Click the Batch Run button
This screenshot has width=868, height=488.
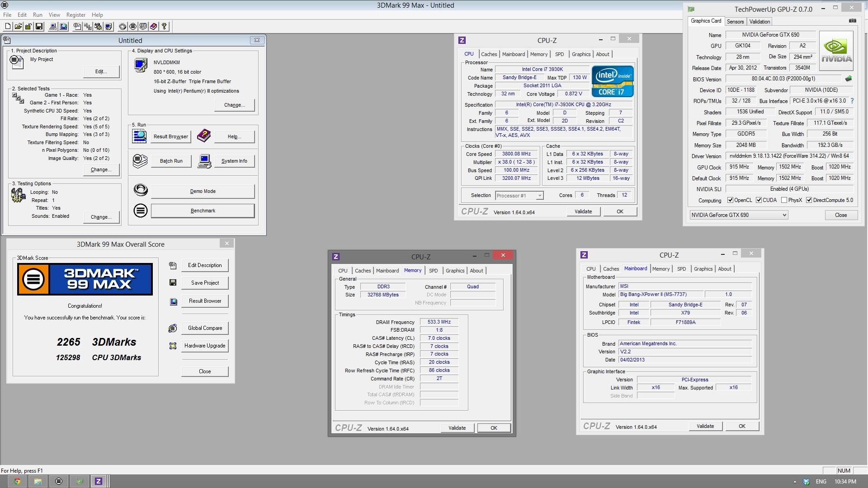[x=171, y=161]
